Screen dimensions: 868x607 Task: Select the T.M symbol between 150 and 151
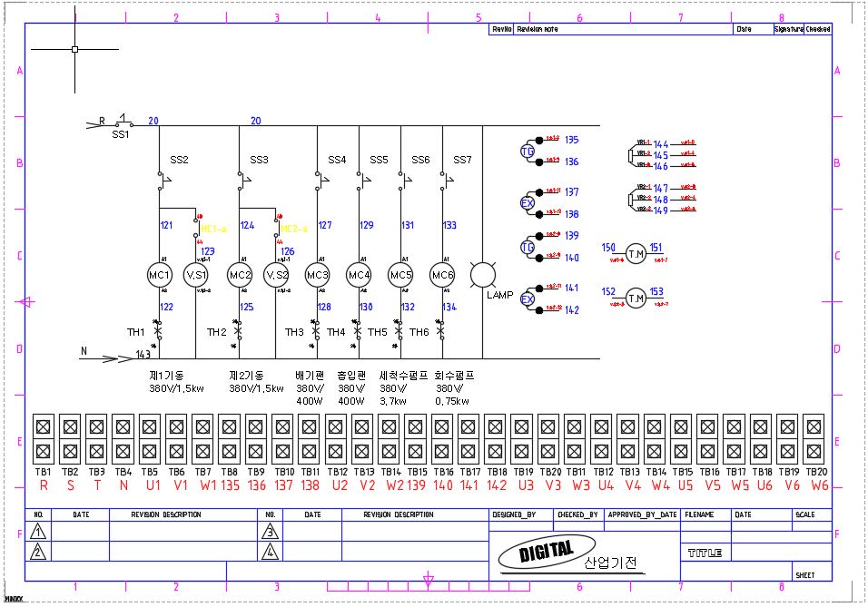(x=636, y=254)
